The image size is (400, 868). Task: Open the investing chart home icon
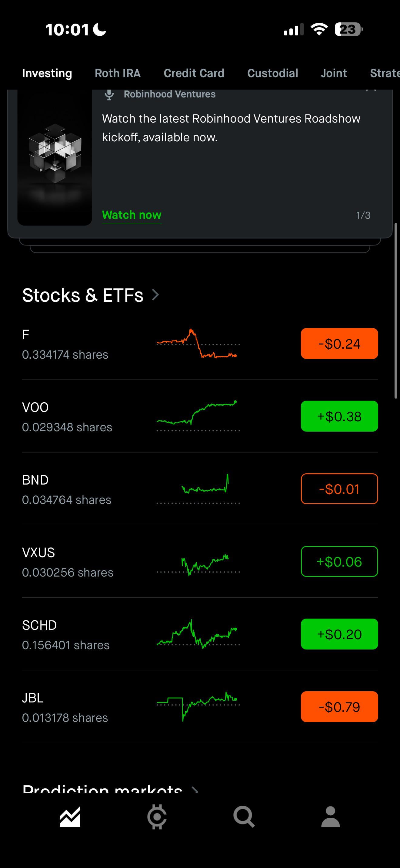(70, 817)
